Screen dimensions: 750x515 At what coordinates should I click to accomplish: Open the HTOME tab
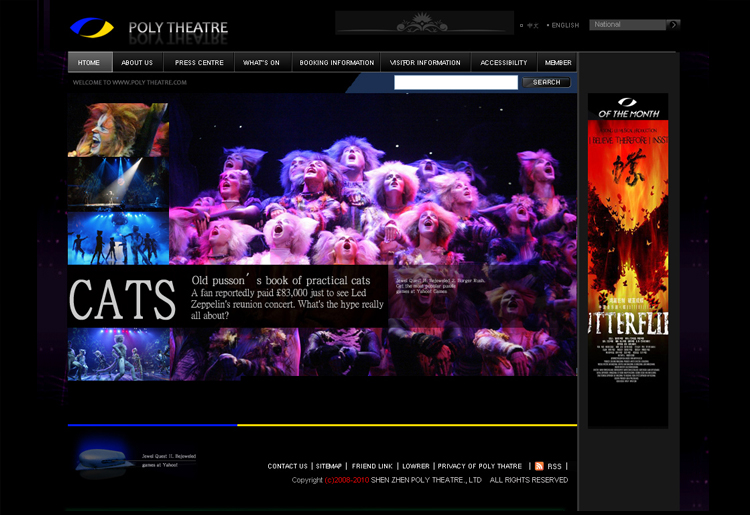point(90,62)
